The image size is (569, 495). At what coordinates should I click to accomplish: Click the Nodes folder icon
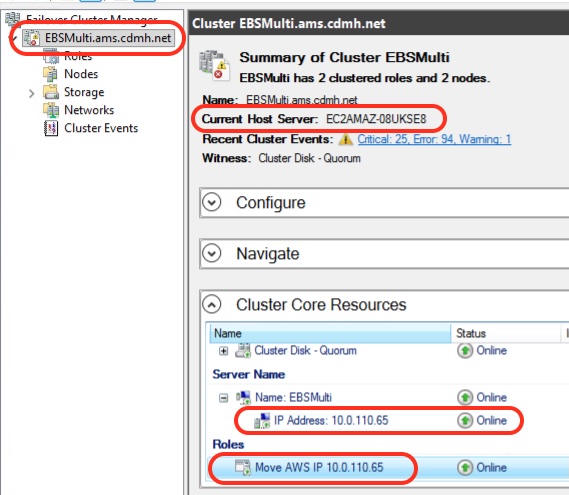point(50,74)
